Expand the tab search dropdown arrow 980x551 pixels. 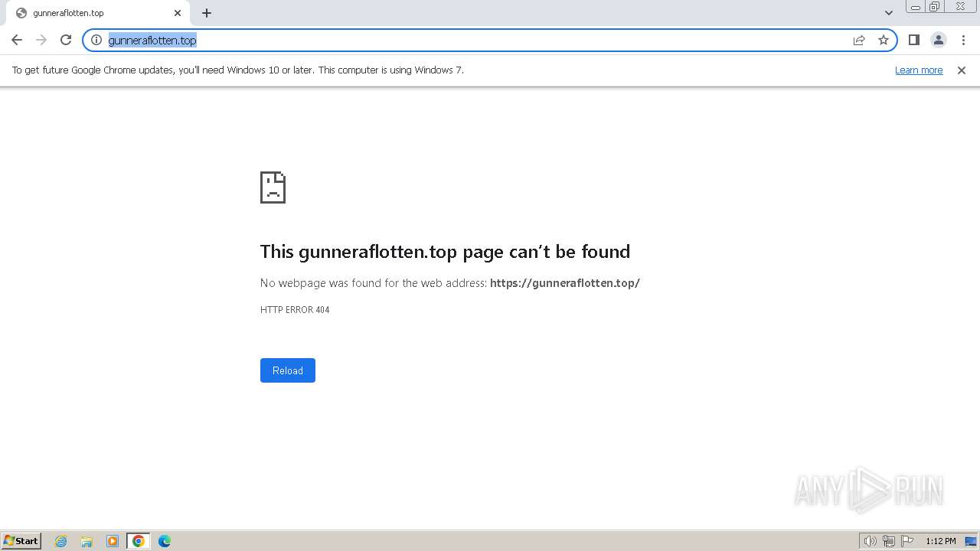(889, 13)
